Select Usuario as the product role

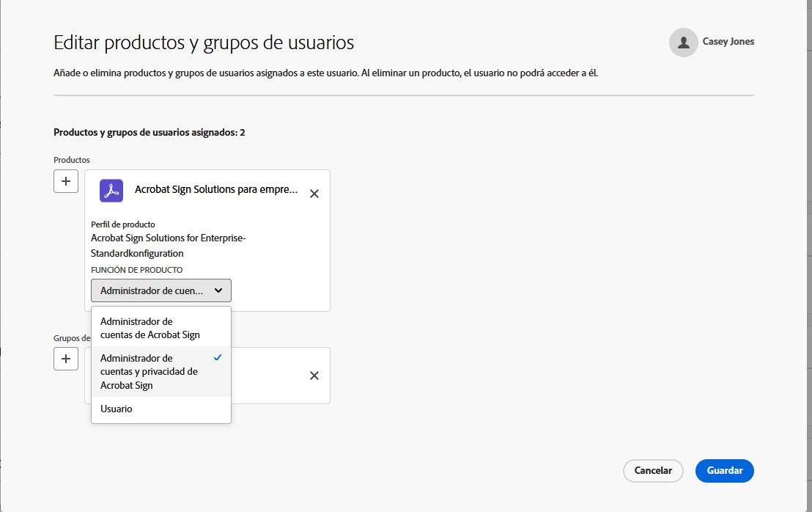[x=116, y=409]
